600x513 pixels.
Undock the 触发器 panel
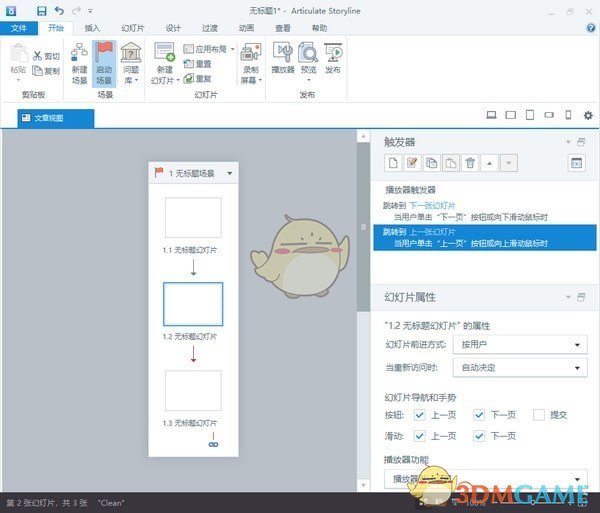[x=581, y=142]
